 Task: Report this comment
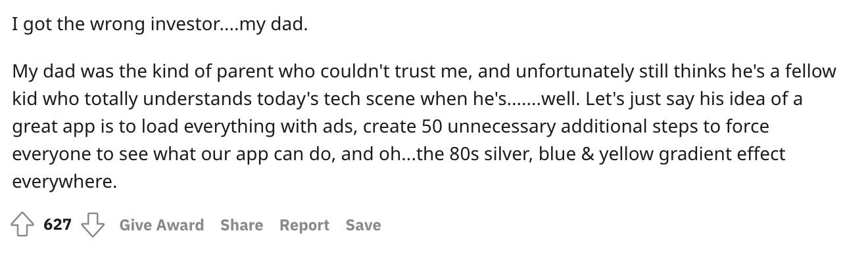tap(304, 225)
